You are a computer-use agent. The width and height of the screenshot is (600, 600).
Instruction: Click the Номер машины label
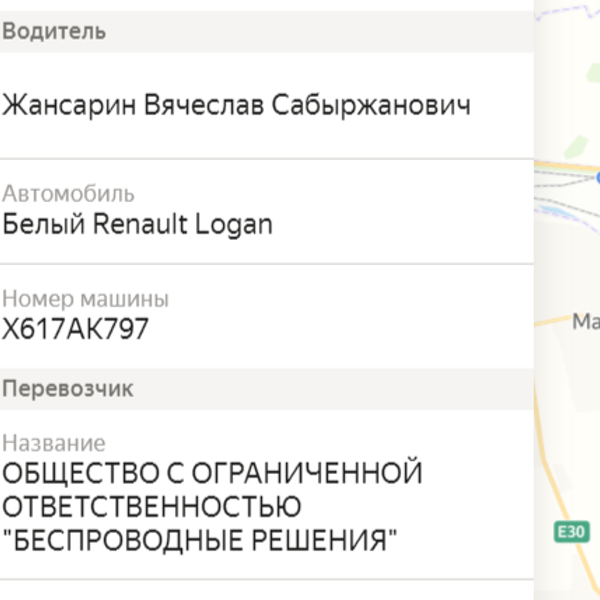point(85,299)
